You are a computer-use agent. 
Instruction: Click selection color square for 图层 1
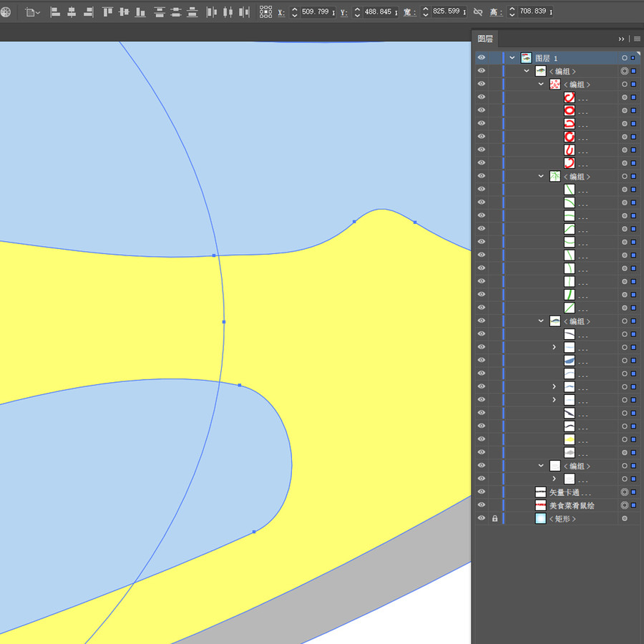pyautogui.click(x=633, y=59)
